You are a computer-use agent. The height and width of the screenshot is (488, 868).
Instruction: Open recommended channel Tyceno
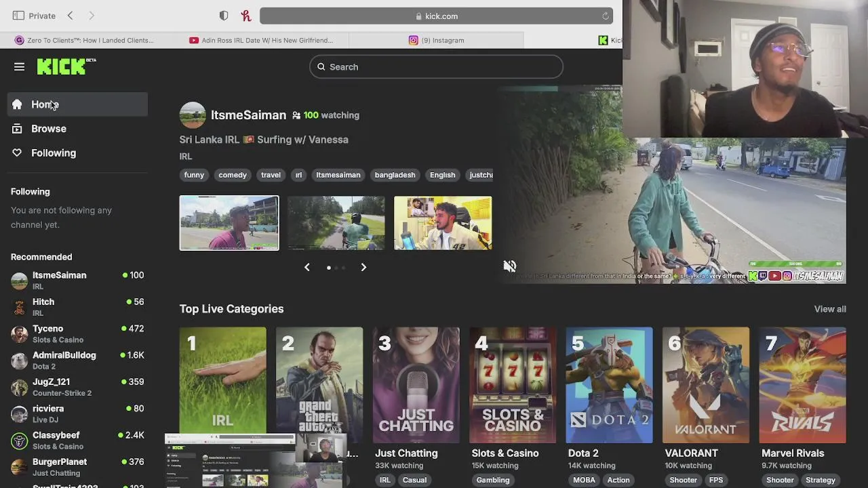[x=78, y=333]
